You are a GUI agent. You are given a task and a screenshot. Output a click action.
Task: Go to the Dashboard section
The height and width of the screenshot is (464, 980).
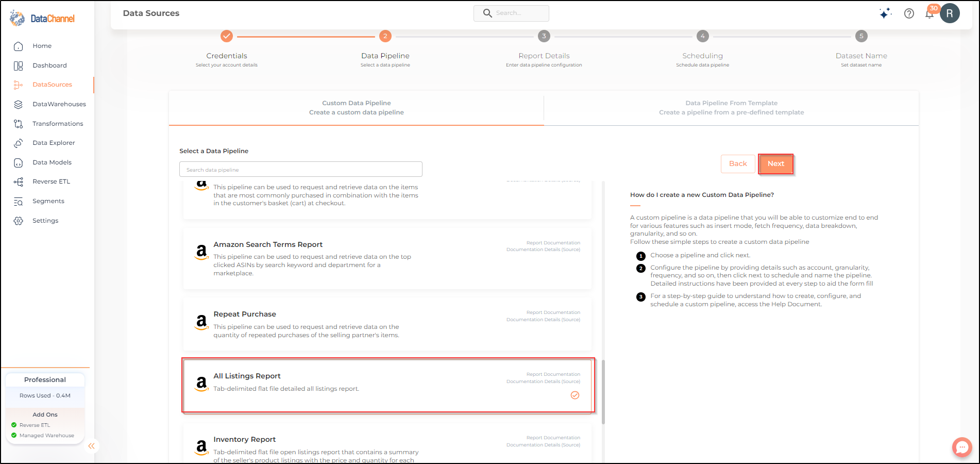click(x=49, y=65)
